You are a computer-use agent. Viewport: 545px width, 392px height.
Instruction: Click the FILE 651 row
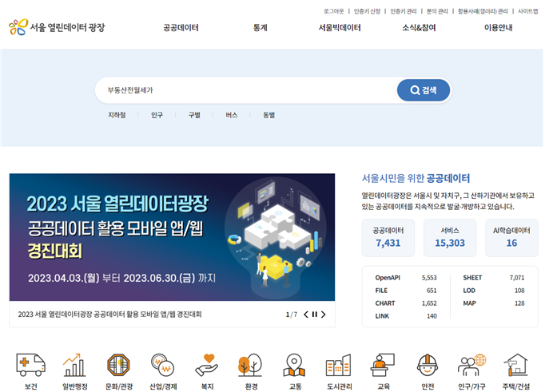point(406,291)
